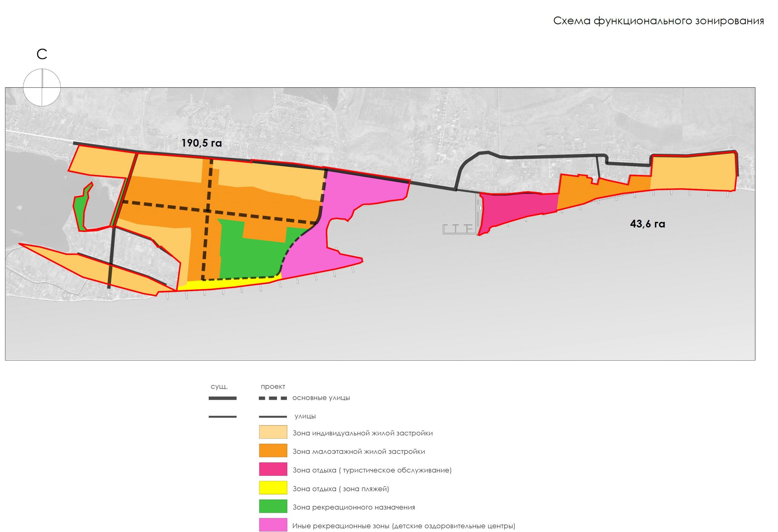
Task: Click the pink children's health centers swatch
Action: click(273, 524)
